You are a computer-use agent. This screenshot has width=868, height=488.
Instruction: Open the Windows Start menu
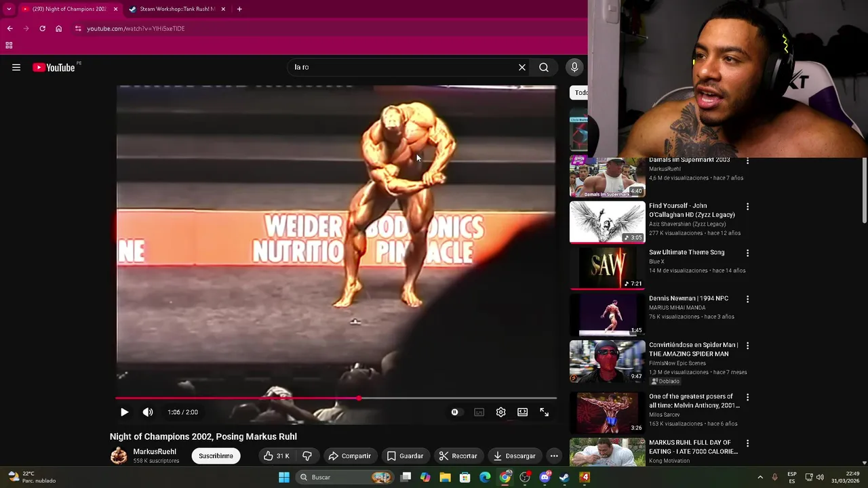[x=284, y=477]
